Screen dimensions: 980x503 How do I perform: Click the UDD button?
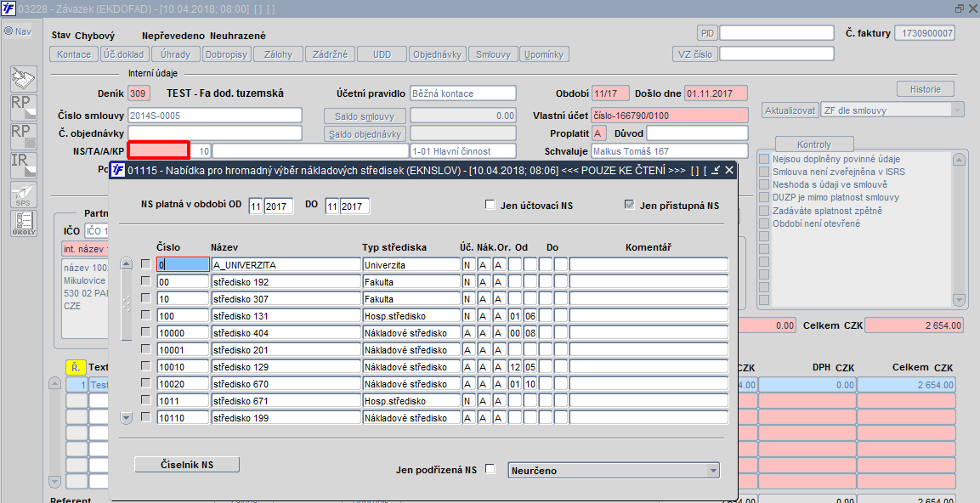click(382, 54)
